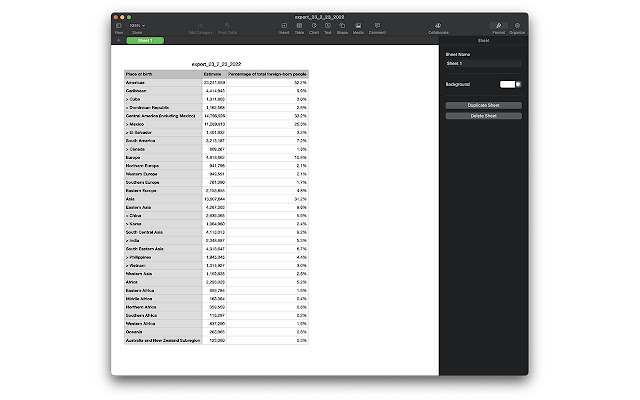Select the 'Northern Africa' cell
Viewport: 640px width, 400px height.
coord(163,307)
